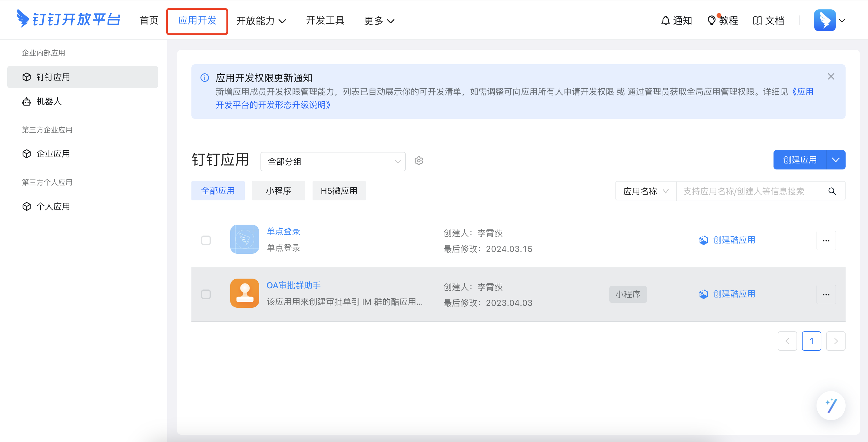Click the user avatar in header
This screenshot has height=442, width=868.
[x=824, y=20]
